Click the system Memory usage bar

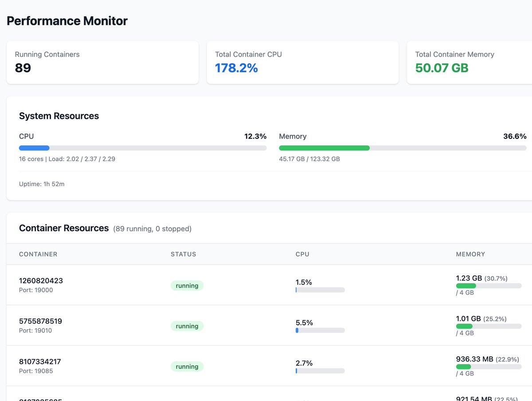403,148
